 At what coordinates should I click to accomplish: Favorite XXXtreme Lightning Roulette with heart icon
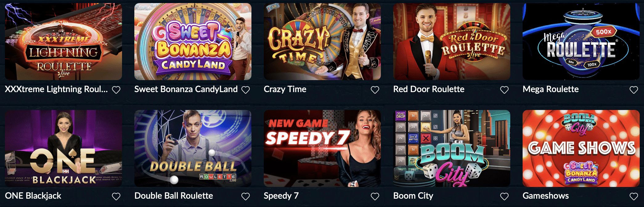[x=116, y=90]
